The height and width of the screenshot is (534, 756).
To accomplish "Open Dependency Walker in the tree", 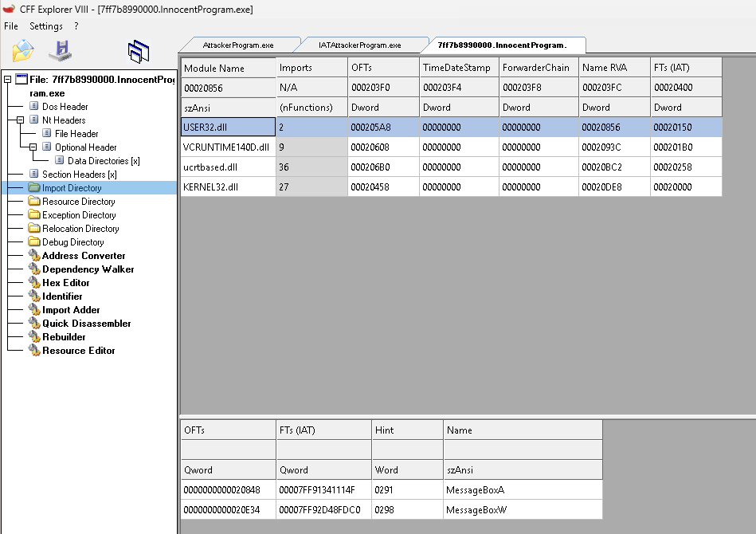I will [x=88, y=269].
